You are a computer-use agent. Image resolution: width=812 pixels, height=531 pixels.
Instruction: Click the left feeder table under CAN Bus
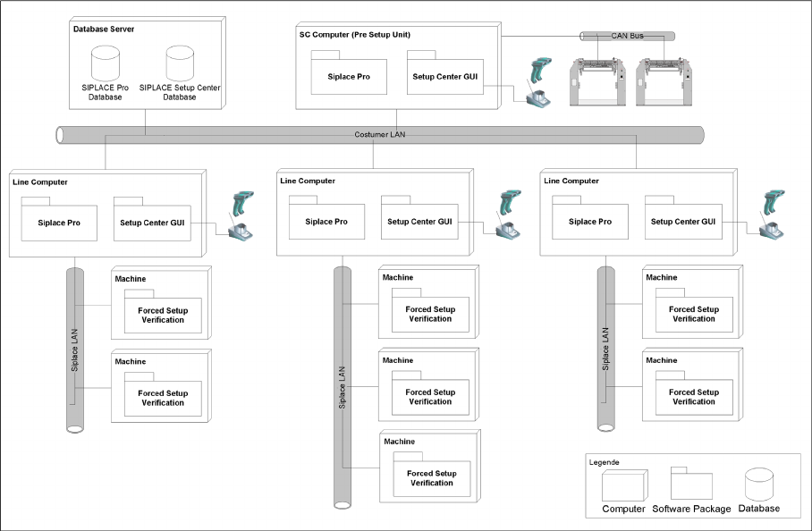[597, 82]
